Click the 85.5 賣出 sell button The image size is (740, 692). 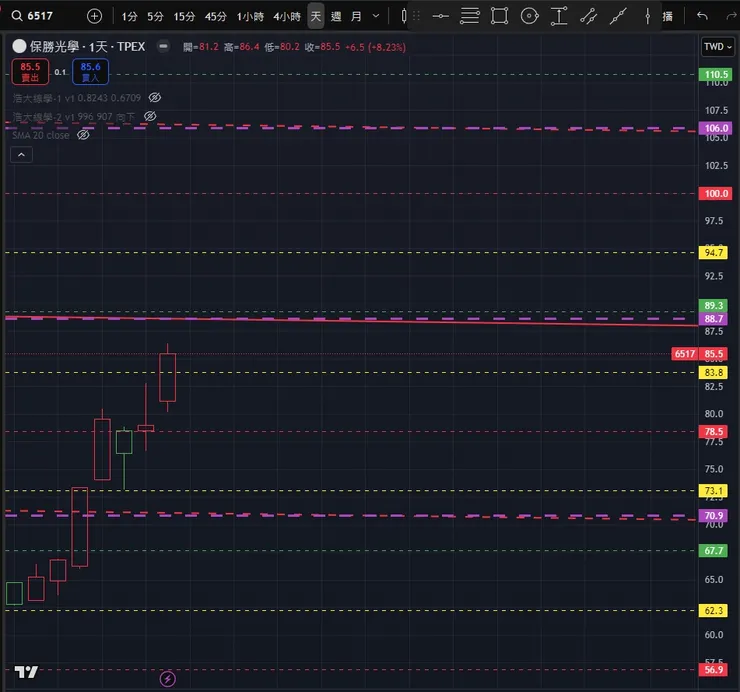[x=30, y=72]
